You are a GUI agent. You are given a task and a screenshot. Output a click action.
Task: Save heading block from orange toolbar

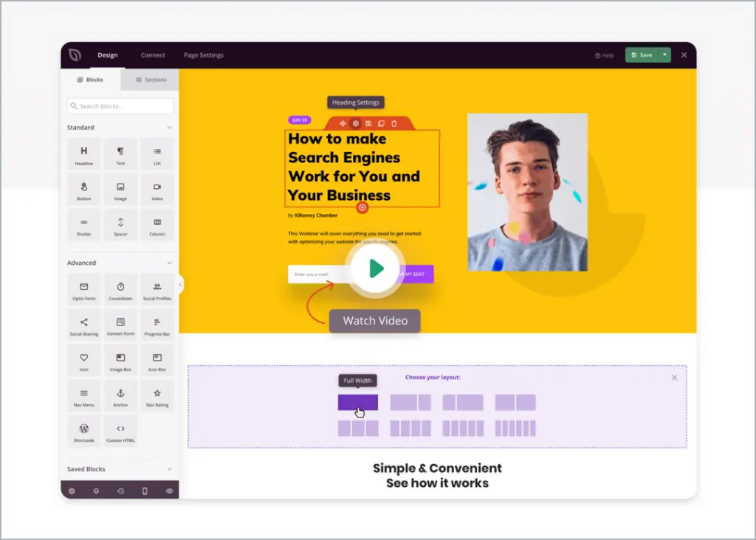pos(368,123)
